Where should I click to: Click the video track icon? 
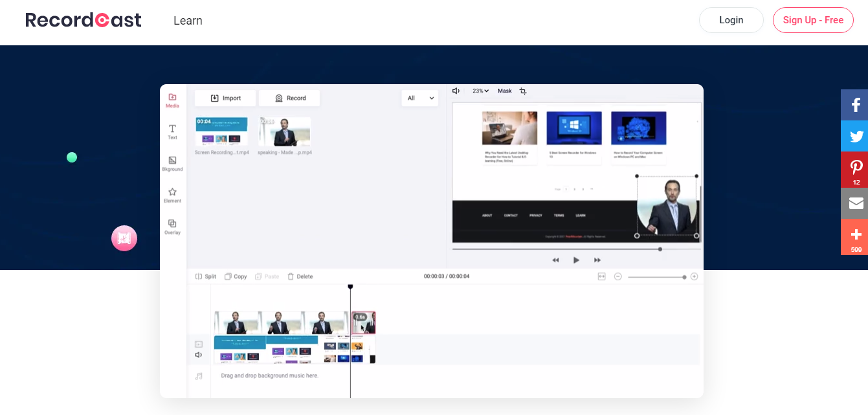tap(199, 344)
